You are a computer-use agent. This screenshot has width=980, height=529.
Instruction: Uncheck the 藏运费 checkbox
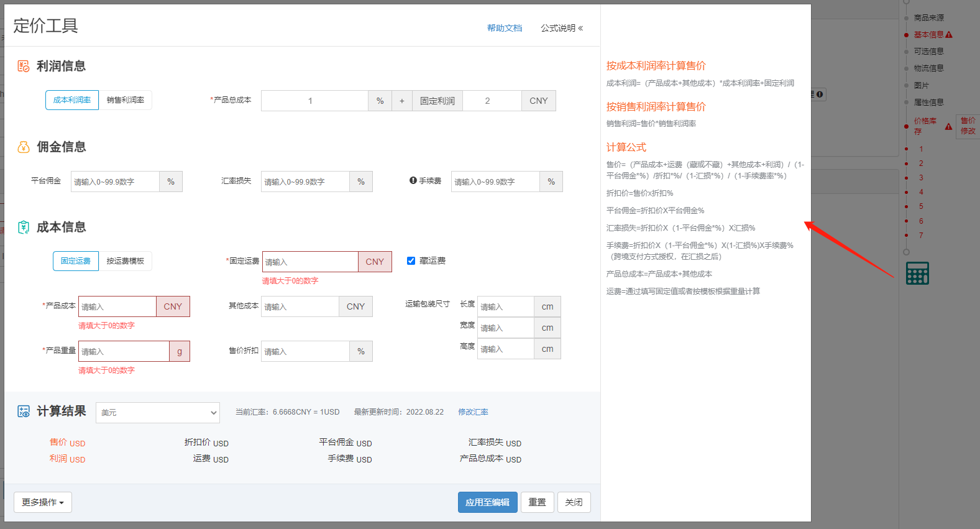(411, 261)
